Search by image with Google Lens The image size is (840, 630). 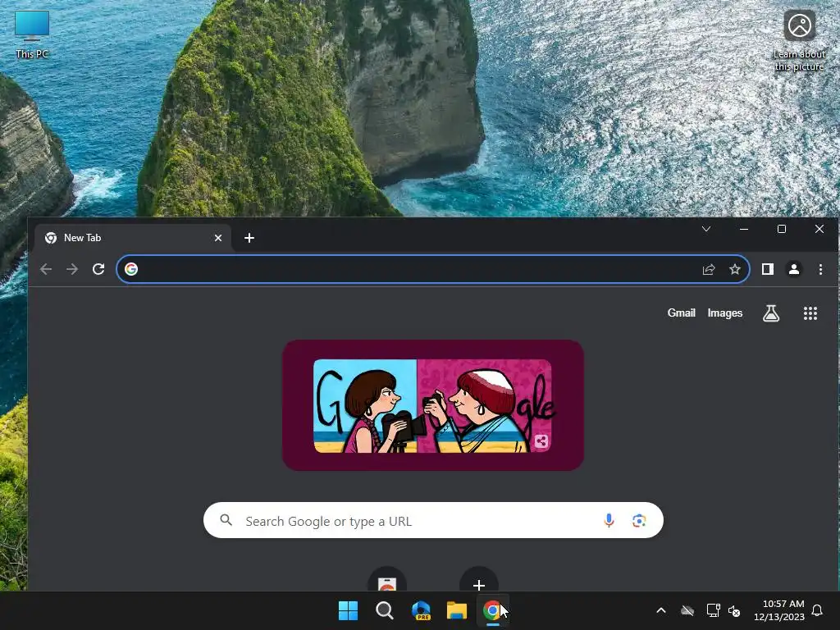[638, 520]
